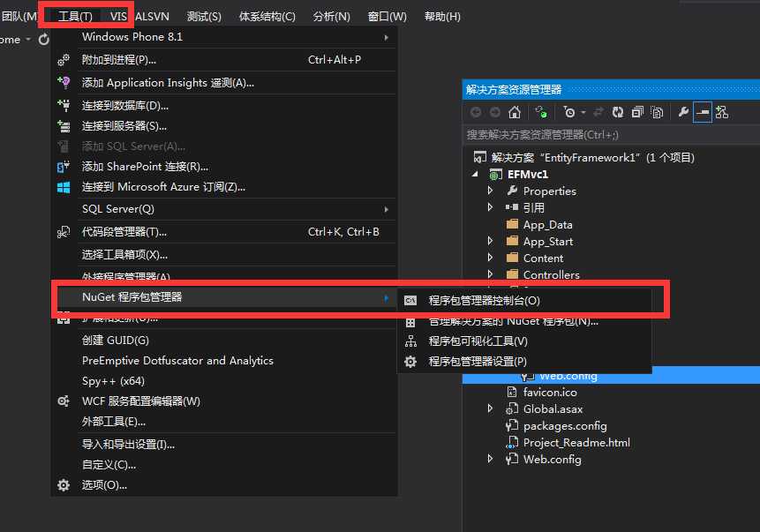Open the VISUALSVN menu
Screen dimensions: 760x532
[139, 17]
